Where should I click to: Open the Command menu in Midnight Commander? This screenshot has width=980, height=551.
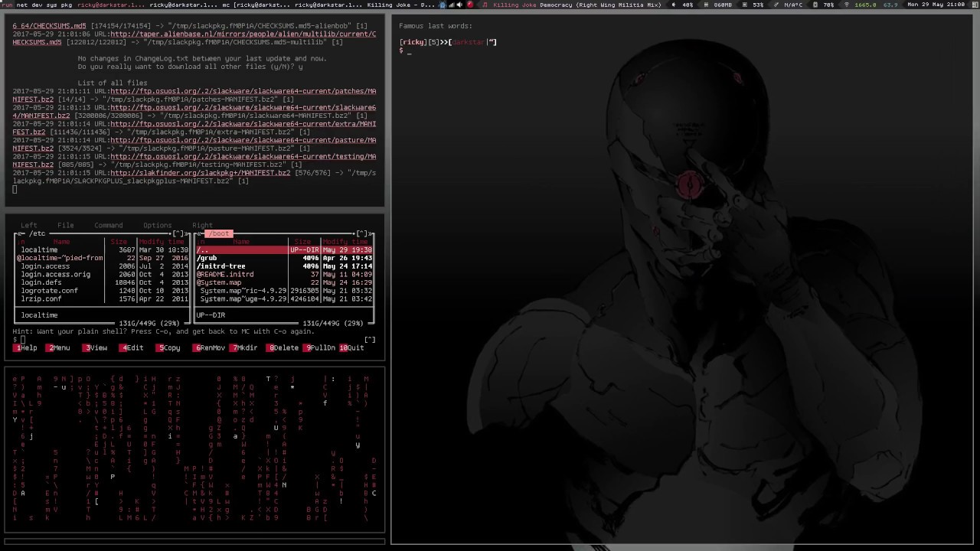(x=109, y=225)
